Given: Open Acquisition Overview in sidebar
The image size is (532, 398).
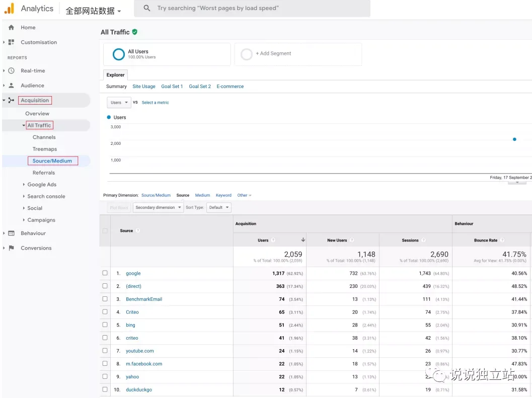Looking at the screenshot, I should tap(37, 113).
